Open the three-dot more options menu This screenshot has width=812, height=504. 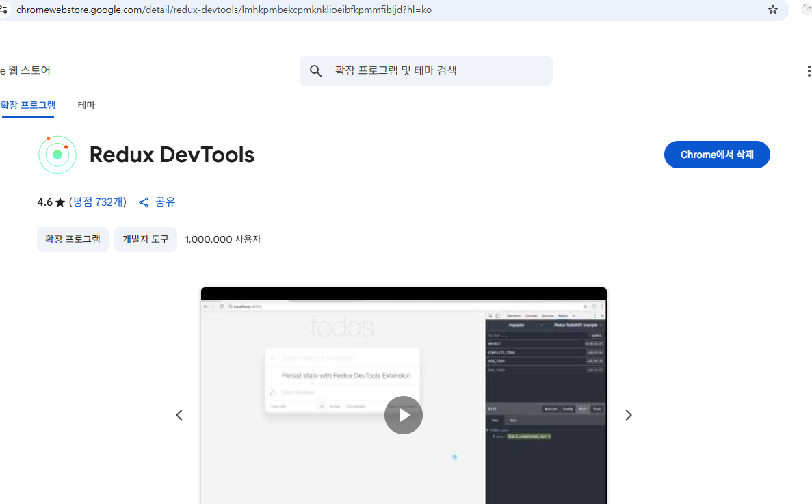809,71
